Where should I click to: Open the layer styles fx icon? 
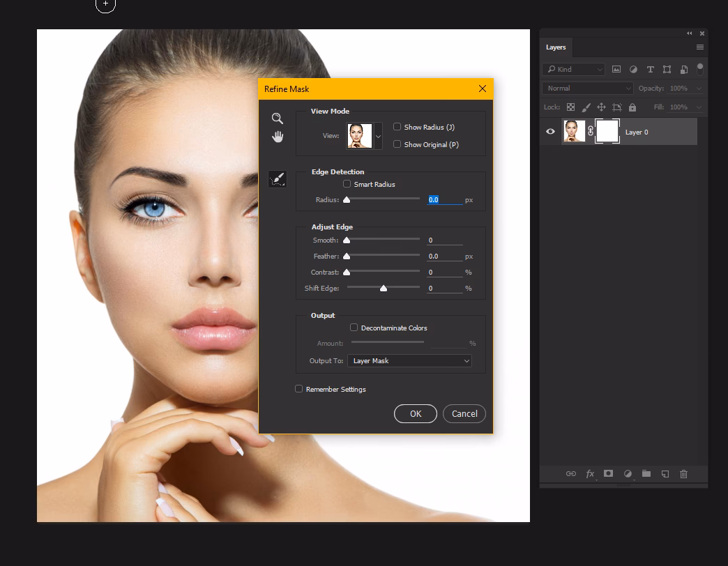tap(589, 473)
